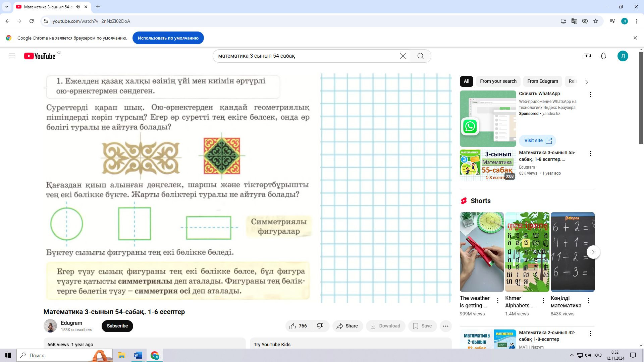The width and height of the screenshot is (644, 362).
Task: Save the video to playlist
Action: click(x=422, y=326)
